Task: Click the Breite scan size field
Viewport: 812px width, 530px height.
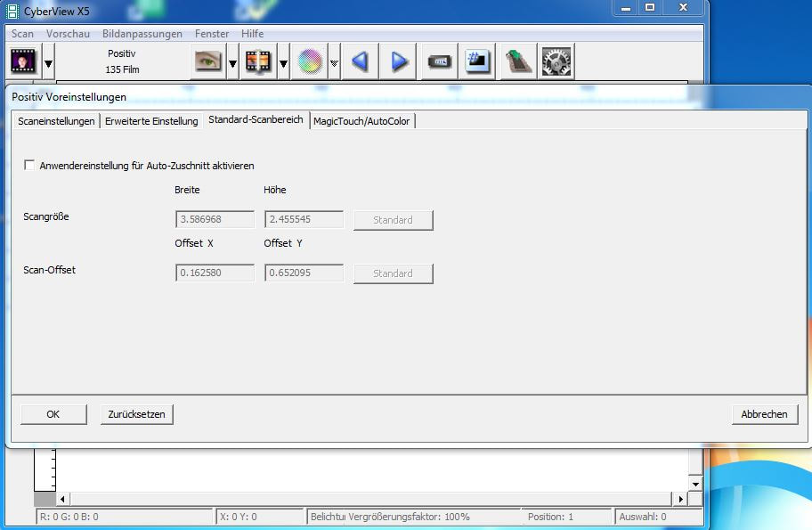Action: click(215, 219)
